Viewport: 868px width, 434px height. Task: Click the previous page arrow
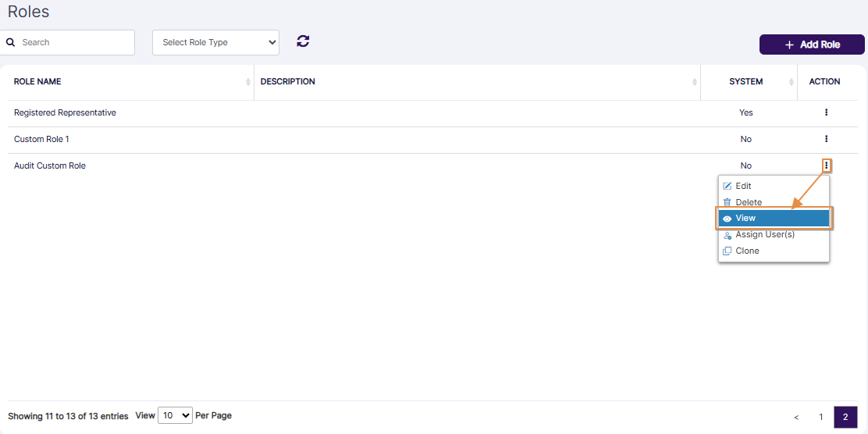point(796,417)
